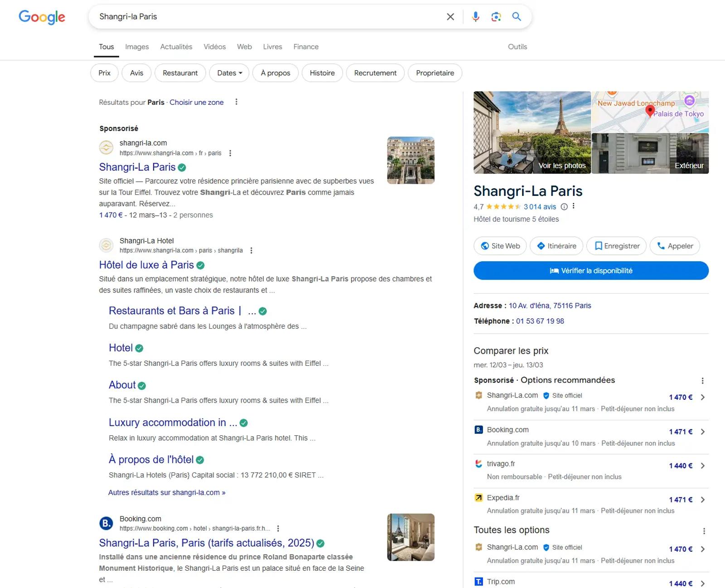This screenshot has height=588, width=725.
Task: Expand the Dates filter dropdown
Action: (229, 73)
